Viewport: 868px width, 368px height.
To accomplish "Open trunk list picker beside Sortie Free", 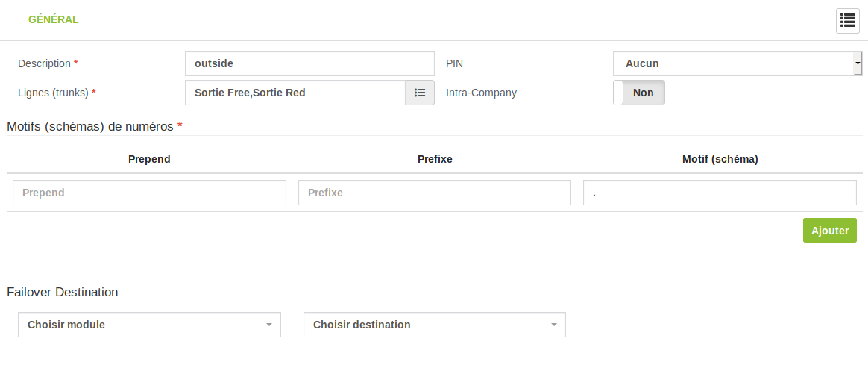I will [420, 93].
